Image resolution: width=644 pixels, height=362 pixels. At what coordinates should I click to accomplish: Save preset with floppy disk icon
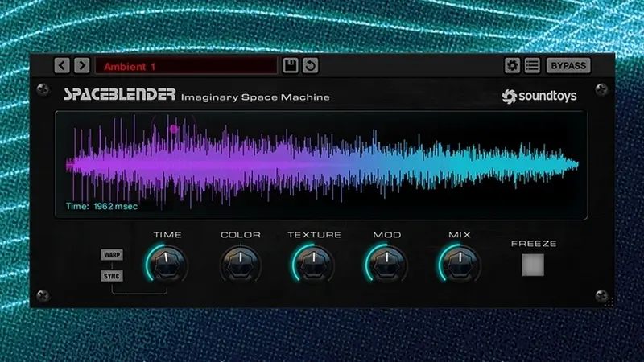coord(291,65)
